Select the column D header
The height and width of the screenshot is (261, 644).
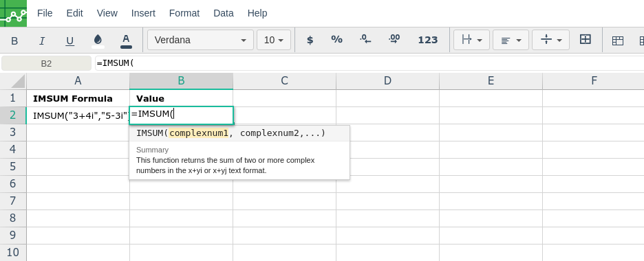[x=388, y=81]
